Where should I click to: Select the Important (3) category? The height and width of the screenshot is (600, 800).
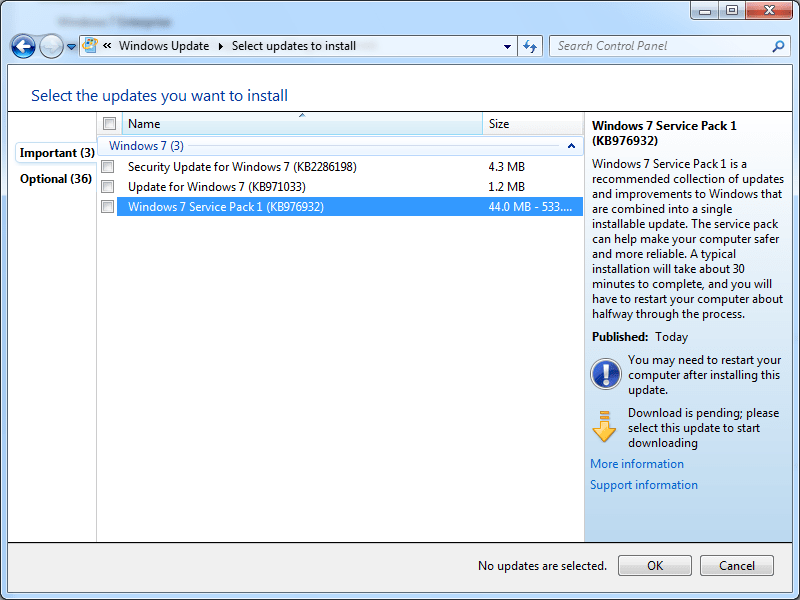point(55,152)
